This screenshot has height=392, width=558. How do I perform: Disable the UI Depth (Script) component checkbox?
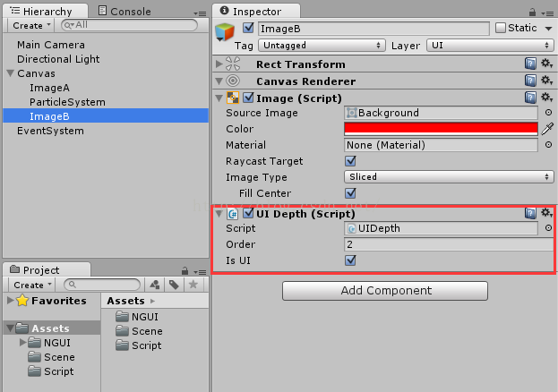(x=248, y=213)
